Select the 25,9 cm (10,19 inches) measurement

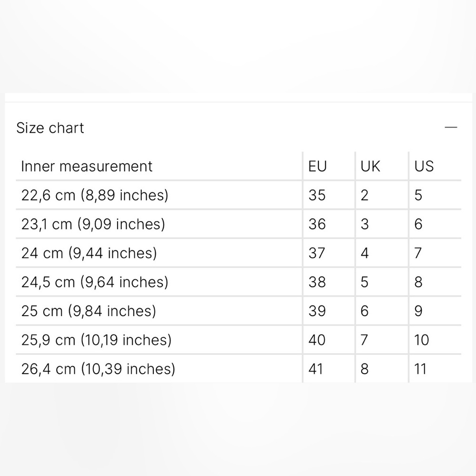[96, 340]
